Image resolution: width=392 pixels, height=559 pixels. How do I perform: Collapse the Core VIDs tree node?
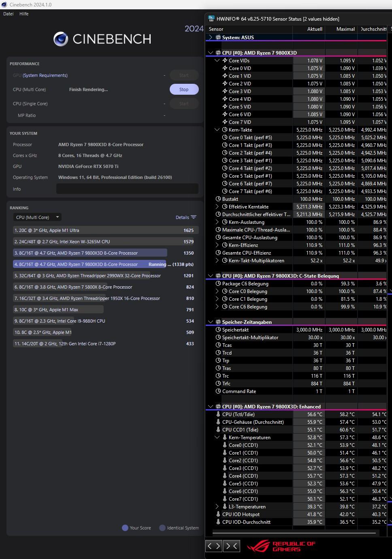(x=217, y=60)
